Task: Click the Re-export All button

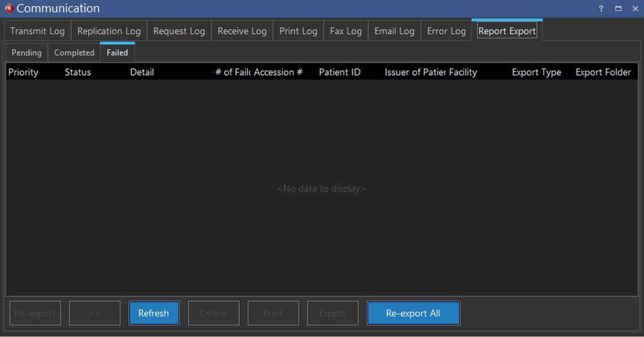Action: click(413, 313)
